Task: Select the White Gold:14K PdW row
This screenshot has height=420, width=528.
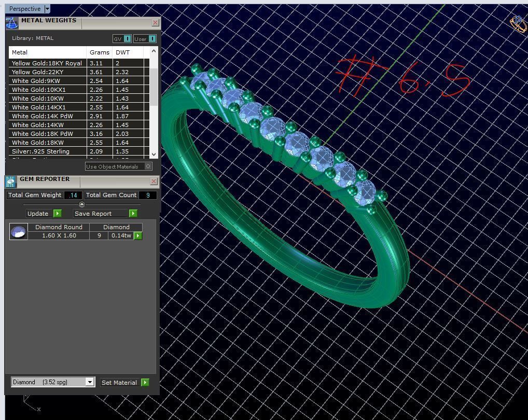Action: 79,116
